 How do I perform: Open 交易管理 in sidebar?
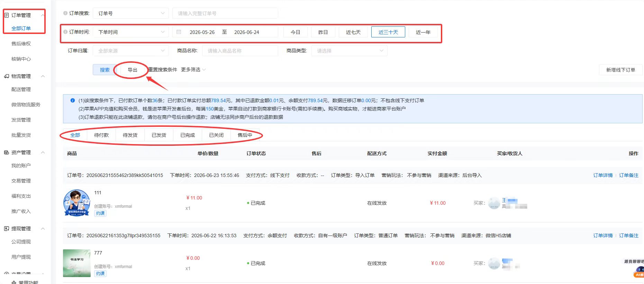(21, 181)
